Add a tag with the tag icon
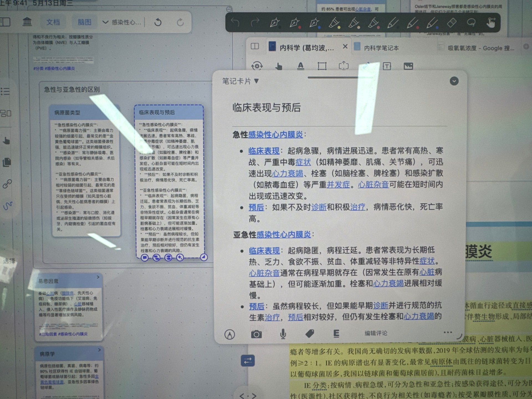 [x=310, y=334]
